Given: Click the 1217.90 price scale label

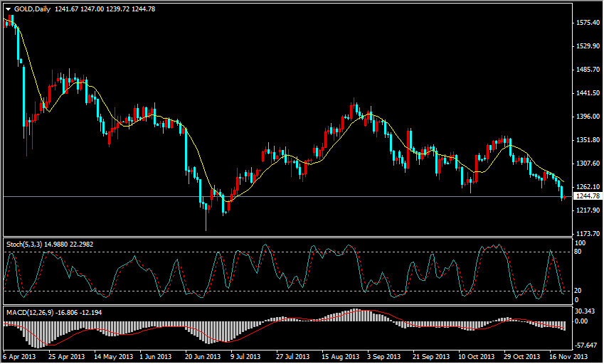Looking at the screenshot, I should [588, 210].
